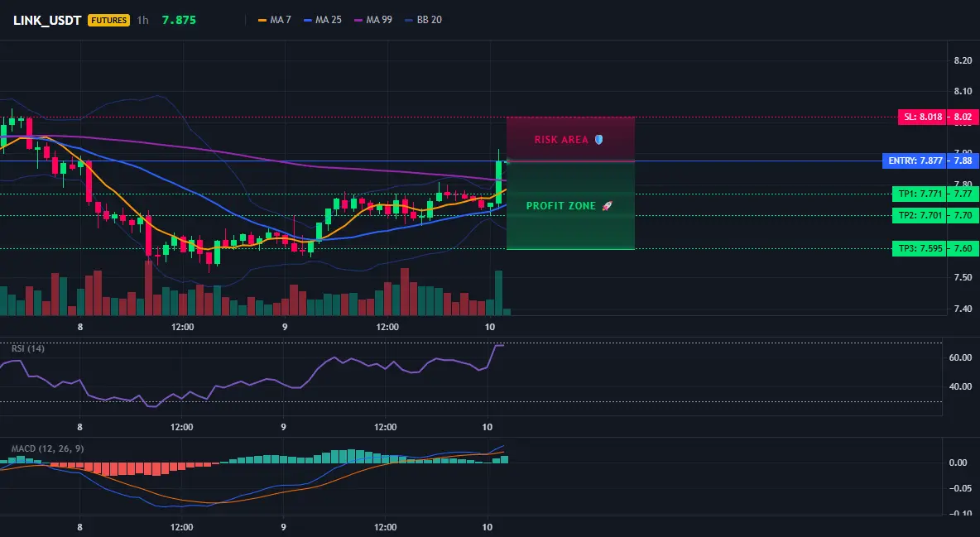Click the -0.05 MACD axis value
This screenshot has width=980, height=537.
(960, 488)
